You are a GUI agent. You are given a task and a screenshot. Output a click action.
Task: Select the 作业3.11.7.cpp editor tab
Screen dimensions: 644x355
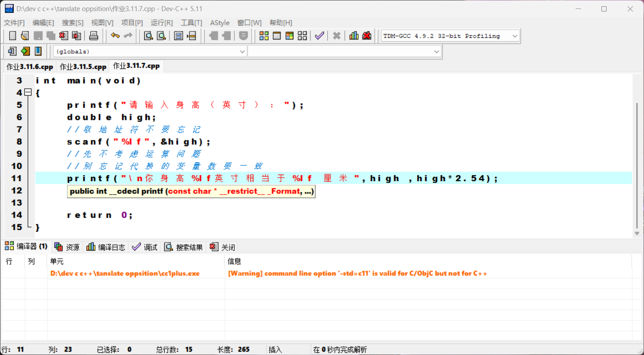(136, 66)
